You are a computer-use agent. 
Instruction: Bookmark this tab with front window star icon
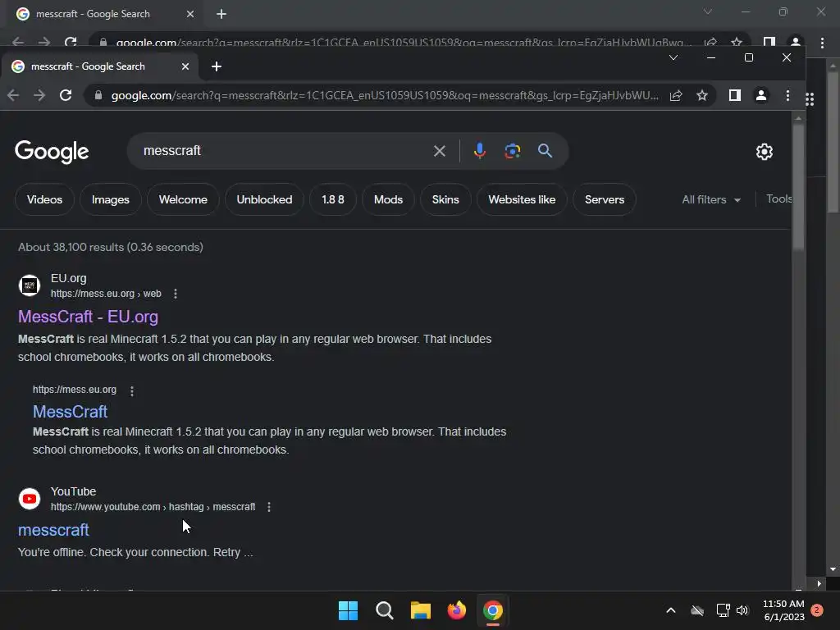tap(702, 95)
